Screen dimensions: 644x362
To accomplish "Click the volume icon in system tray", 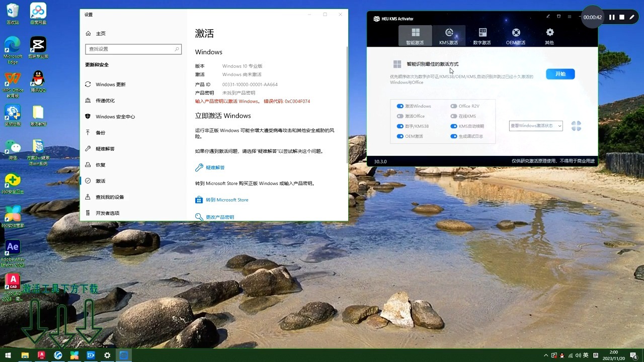I will (578, 355).
